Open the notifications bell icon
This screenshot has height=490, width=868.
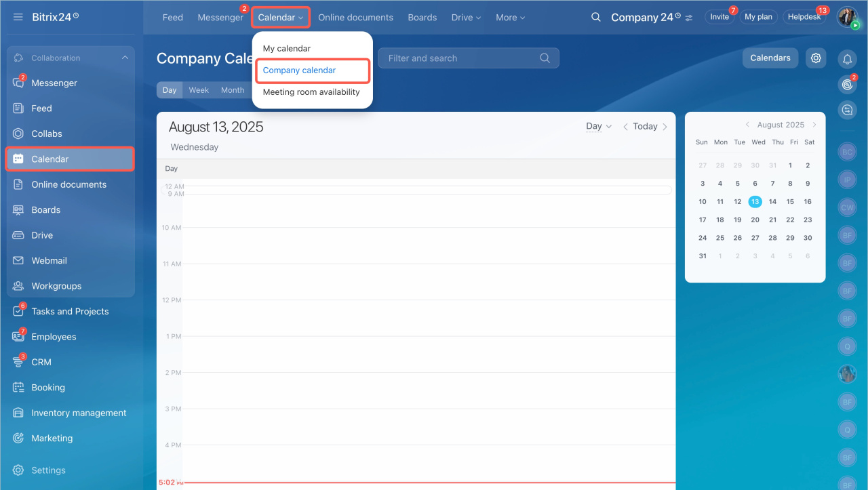pos(847,60)
